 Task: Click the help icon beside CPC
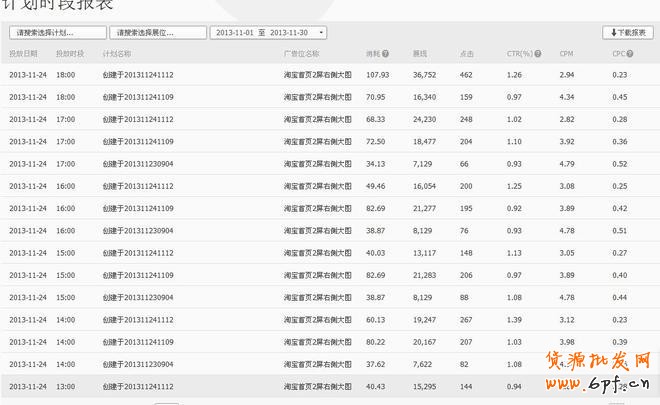pos(630,53)
